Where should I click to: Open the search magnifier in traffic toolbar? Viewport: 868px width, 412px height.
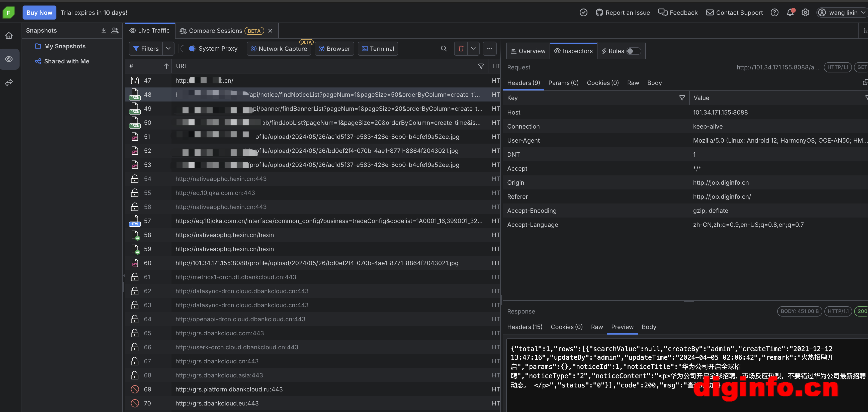click(444, 49)
